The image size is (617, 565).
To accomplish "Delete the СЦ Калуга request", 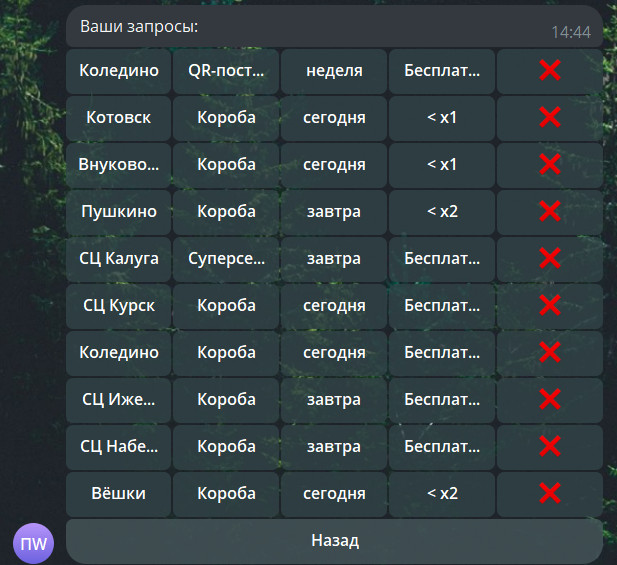I will point(549,258).
